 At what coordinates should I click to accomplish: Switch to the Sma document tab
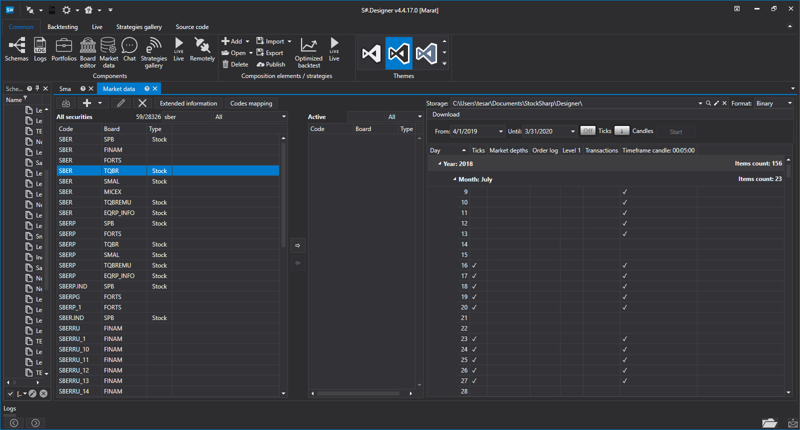tap(65, 89)
